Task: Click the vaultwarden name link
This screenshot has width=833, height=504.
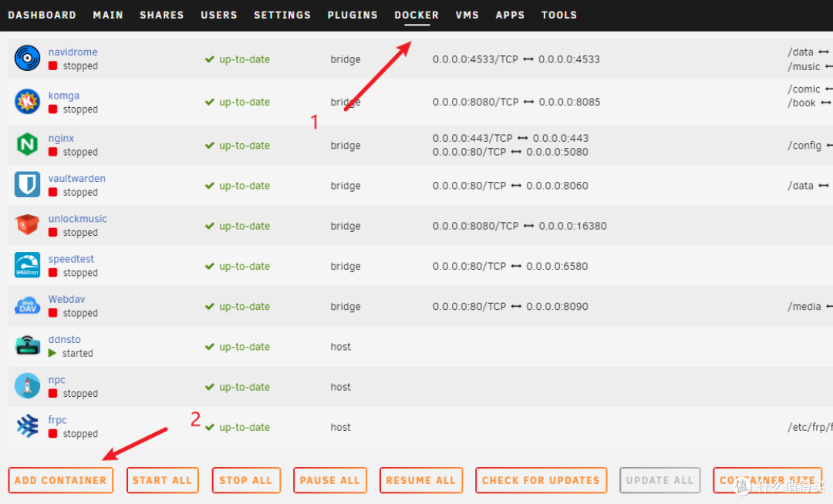Action: (77, 178)
